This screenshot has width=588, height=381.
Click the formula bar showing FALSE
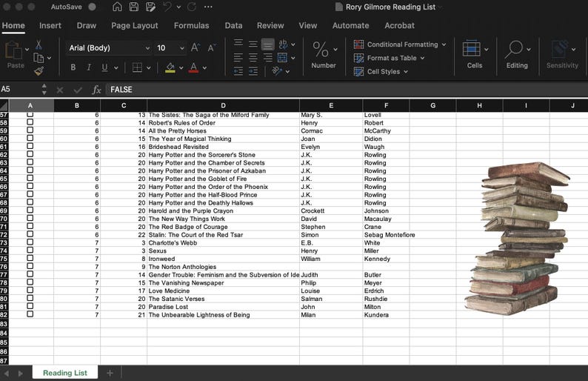pyautogui.click(x=347, y=90)
